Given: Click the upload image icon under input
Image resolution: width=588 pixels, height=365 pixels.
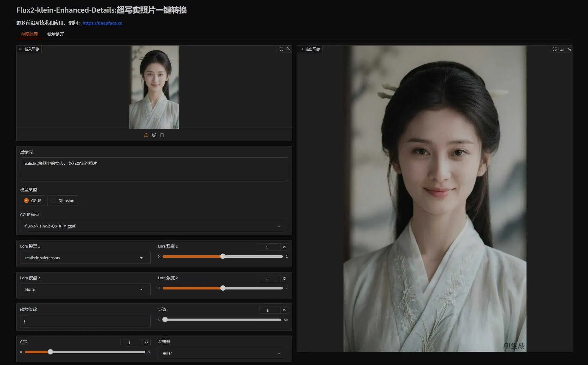Looking at the screenshot, I should tap(146, 135).
